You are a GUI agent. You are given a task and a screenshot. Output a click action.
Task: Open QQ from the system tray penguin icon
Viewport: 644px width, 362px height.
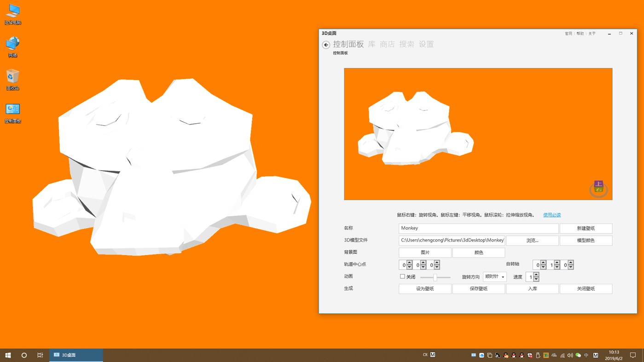[x=505, y=355]
